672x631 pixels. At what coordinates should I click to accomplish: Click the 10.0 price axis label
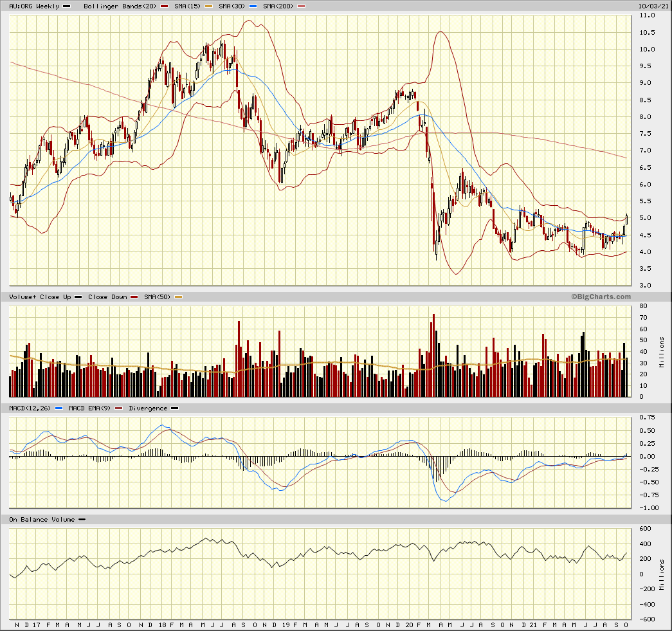point(647,50)
